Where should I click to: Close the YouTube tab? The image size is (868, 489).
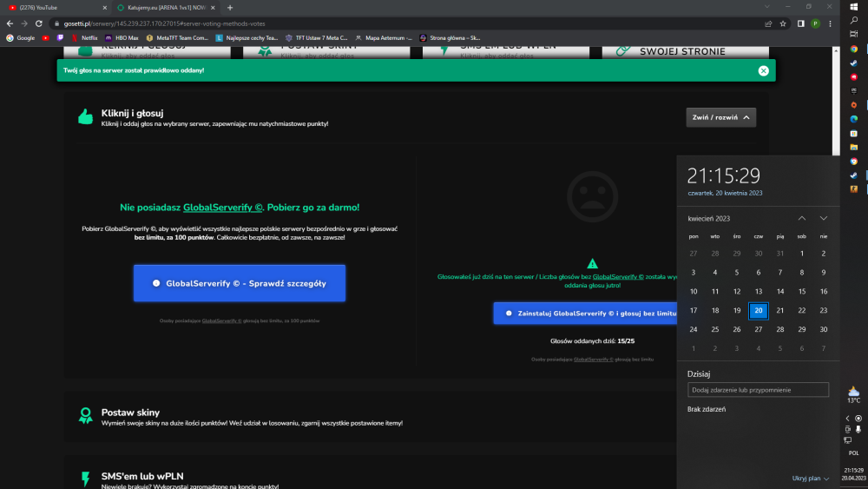pyautogui.click(x=105, y=8)
